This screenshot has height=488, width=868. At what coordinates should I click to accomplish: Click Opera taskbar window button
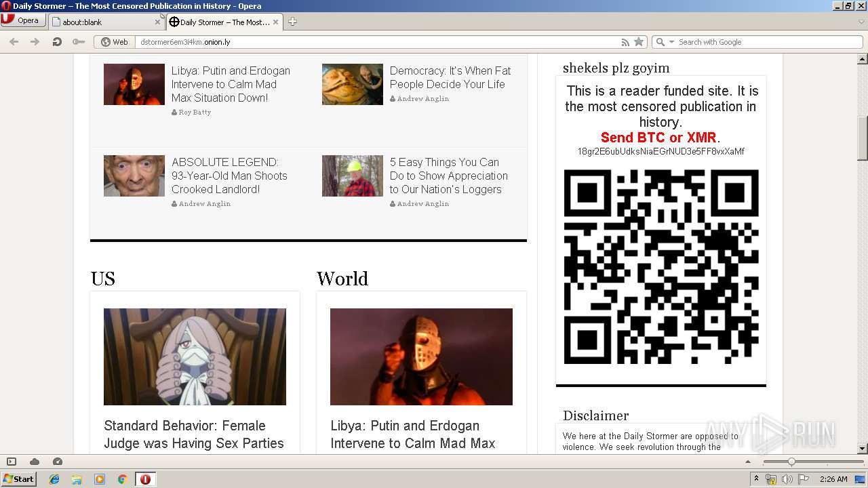coord(145,479)
